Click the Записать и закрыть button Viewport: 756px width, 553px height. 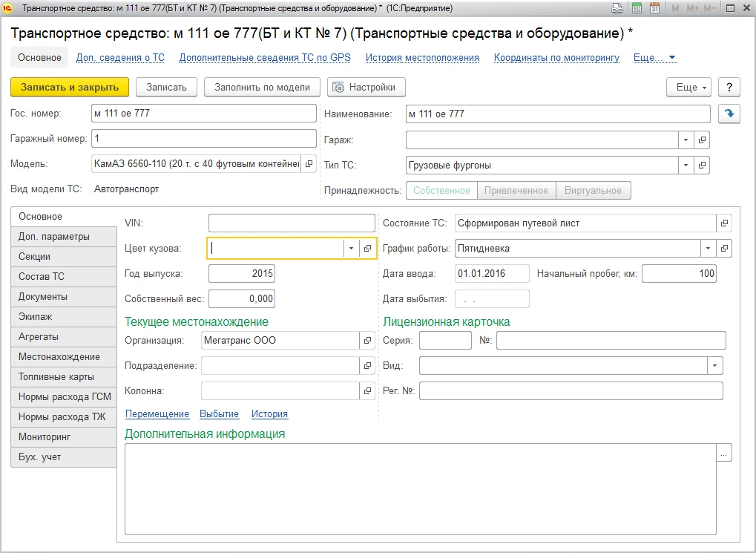click(x=70, y=87)
